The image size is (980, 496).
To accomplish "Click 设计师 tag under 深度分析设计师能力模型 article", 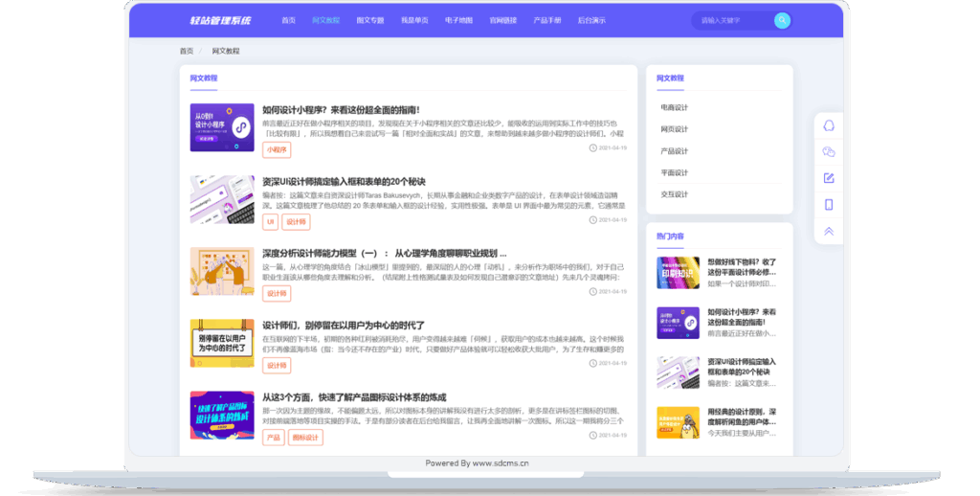I will tap(277, 293).
